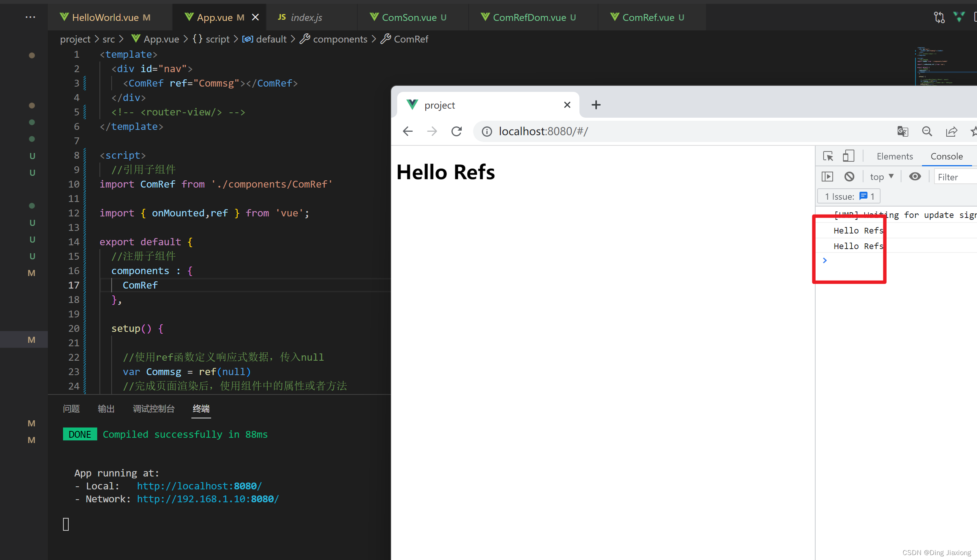Toggle the live expression eye icon
Viewport: 977px width, 560px height.
coord(915,177)
